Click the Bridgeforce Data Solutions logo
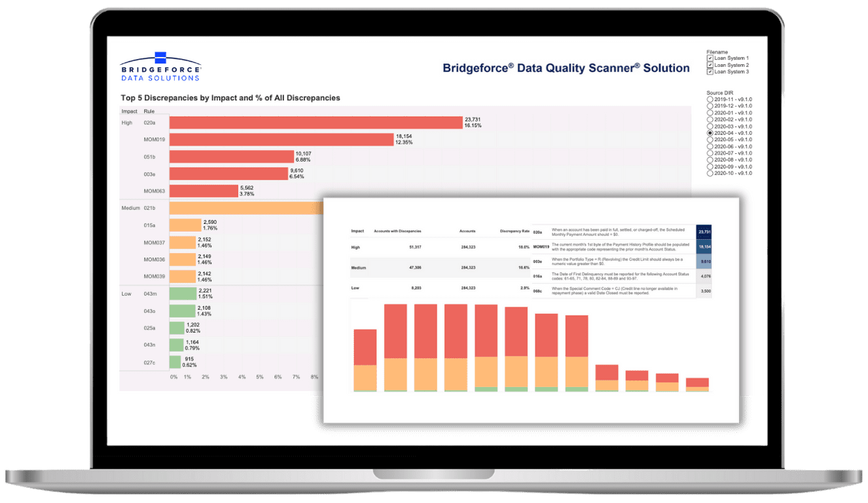Viewport: 868px width, 503px height. 161,67
